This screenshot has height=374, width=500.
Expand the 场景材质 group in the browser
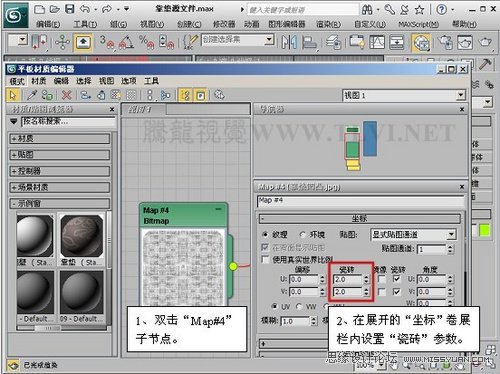click(x=60, y=187)
